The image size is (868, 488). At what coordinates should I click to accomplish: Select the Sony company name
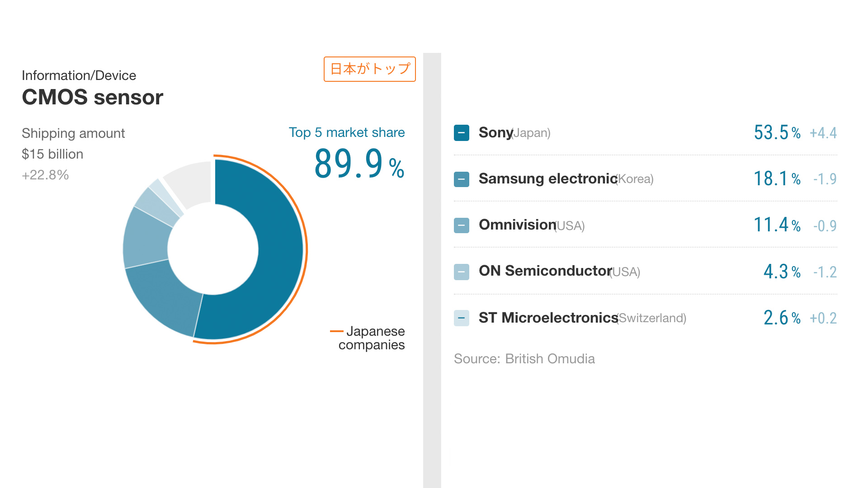pyautogui.click(x=495, y=132)
